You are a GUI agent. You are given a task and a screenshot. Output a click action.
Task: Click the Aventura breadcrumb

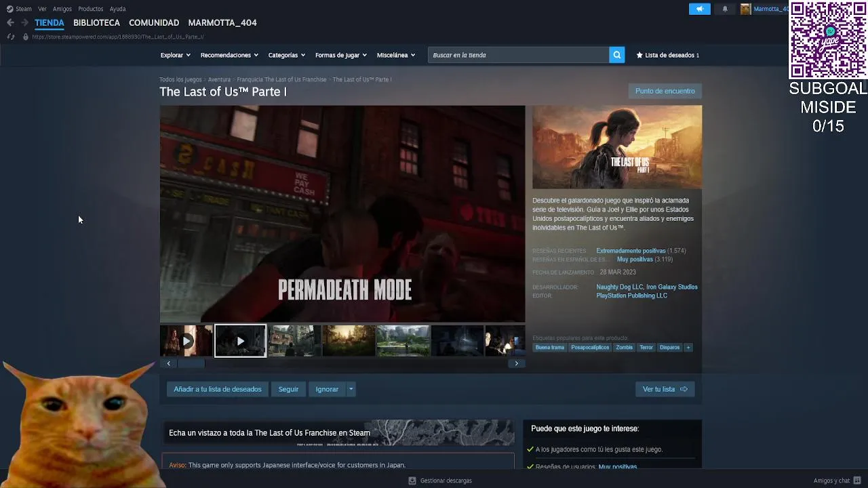[x=219, y=79]
